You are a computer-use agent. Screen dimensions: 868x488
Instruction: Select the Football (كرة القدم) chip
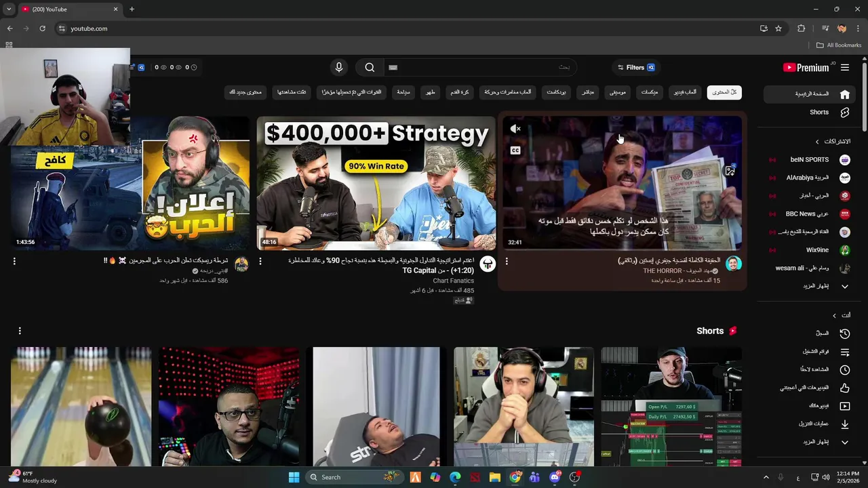click(460, 92)
